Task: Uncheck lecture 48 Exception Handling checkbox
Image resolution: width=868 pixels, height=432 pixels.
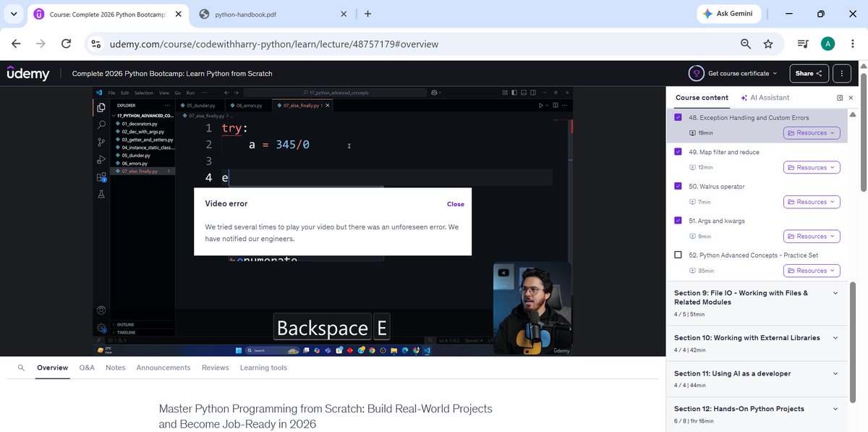Action: click(x=678, y=117)
